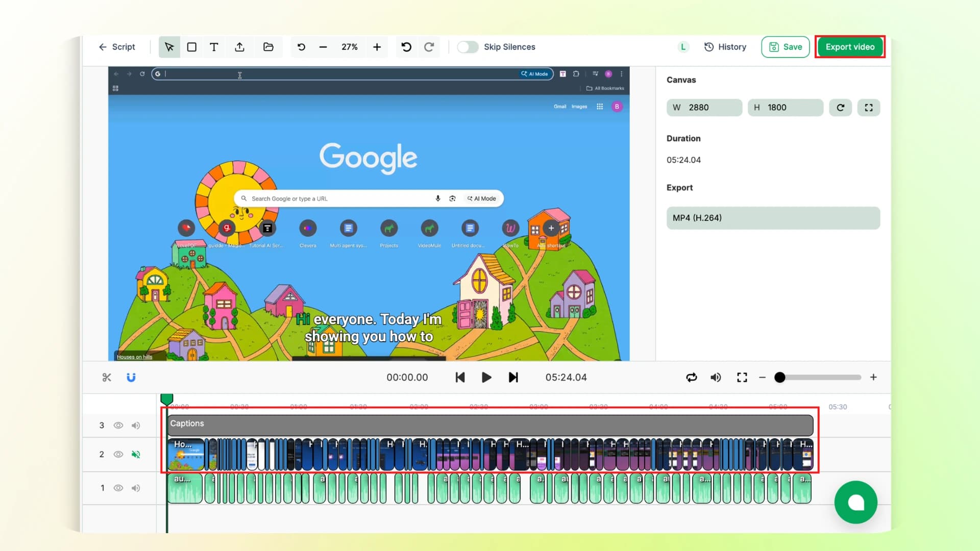Select the Text tool
This screenshot has width=980, height=551.
click(x=214, y=46)
